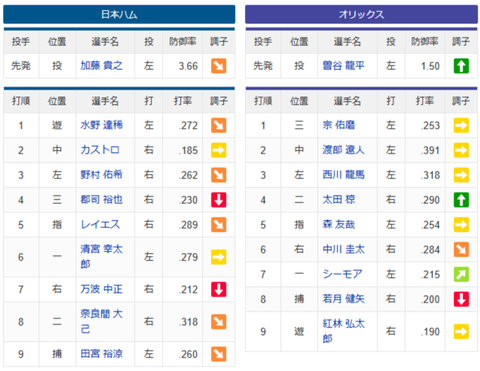Click 万波 中正's red down-arrow condition icon
Screen dimensions: 480x371
(219, 289)
